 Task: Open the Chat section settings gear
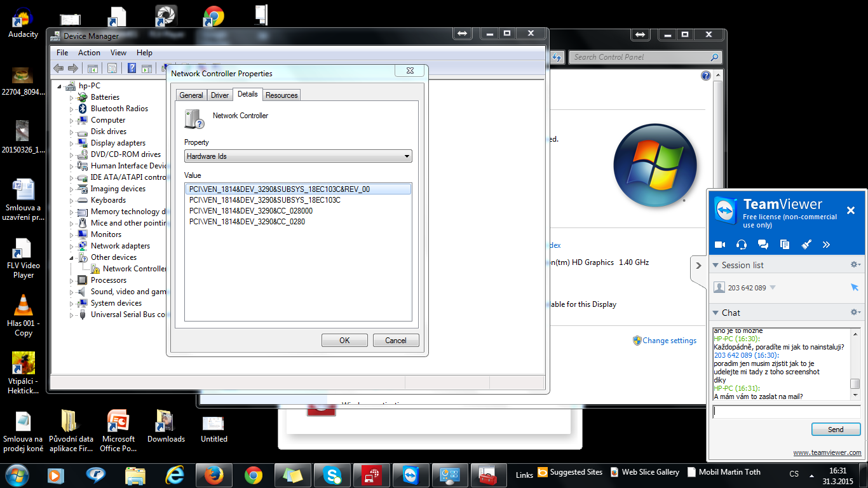click(x=855, y=313)
